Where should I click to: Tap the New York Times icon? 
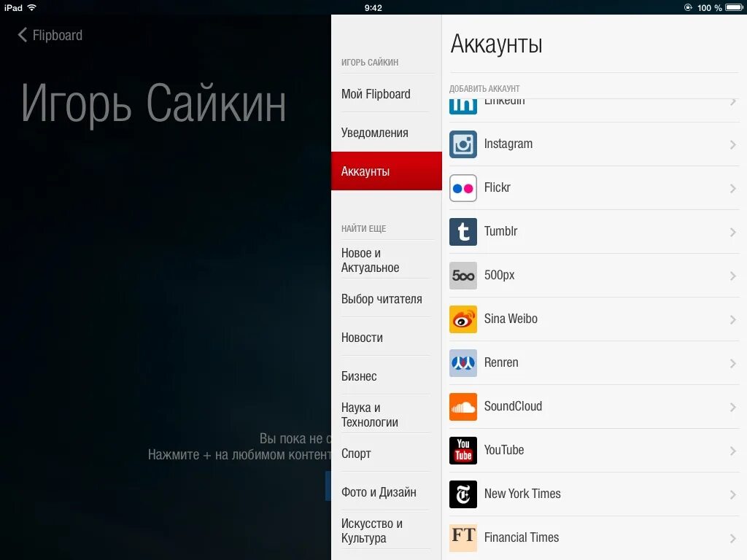pyautogui.click(x=462, y=494)
